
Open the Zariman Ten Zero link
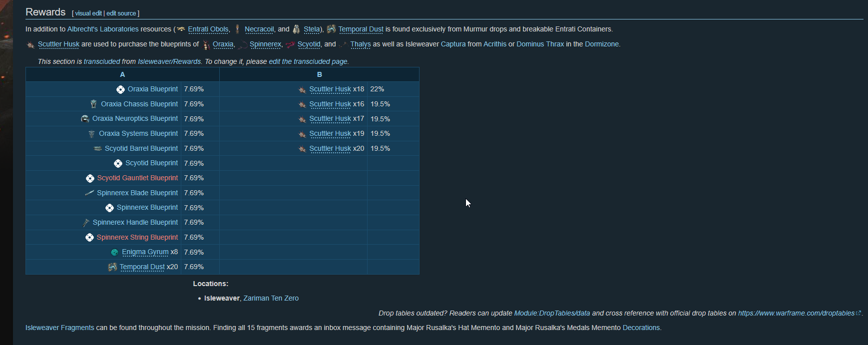coord(271,298)
